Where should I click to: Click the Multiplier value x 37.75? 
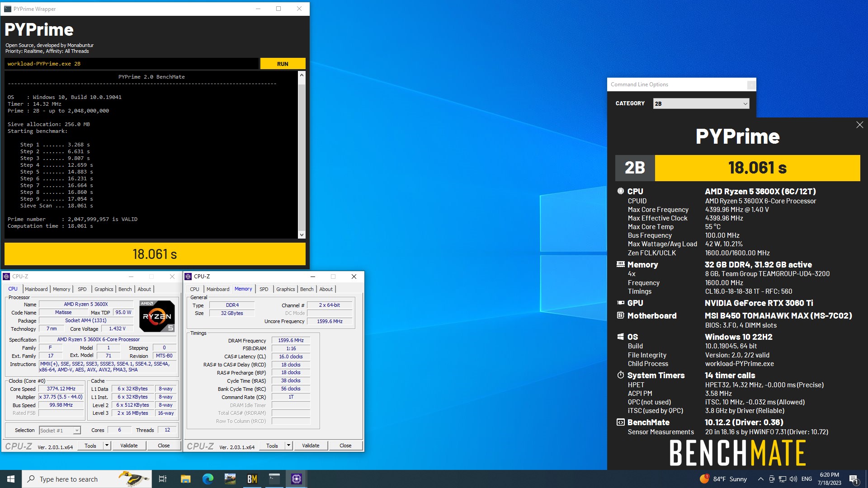pos(61,397)
